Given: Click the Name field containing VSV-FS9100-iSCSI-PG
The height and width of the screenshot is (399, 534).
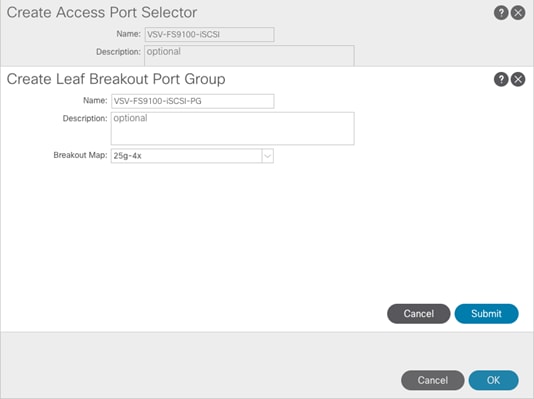Looking at the screenshot, I should [x=192, y=101].
